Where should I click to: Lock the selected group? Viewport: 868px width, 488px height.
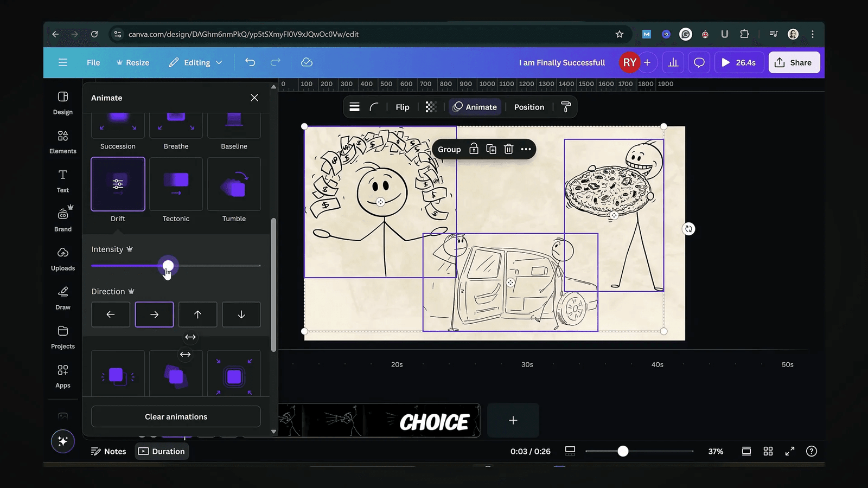point(473,149)
